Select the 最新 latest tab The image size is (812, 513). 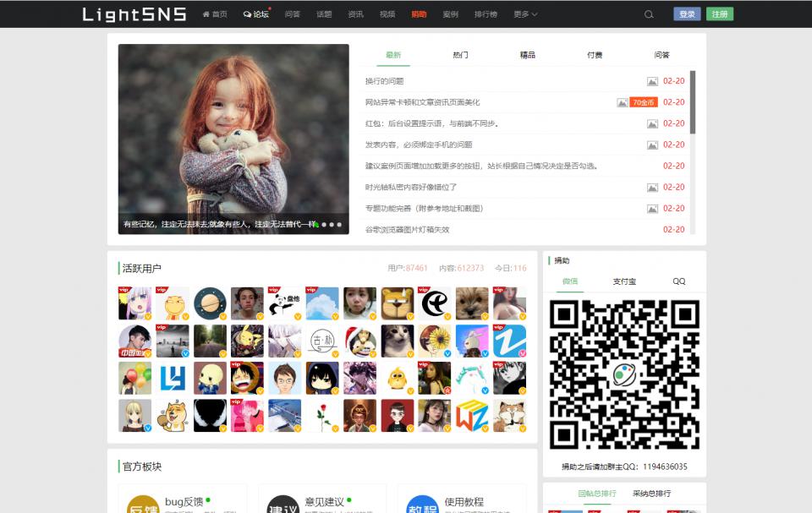(393, 55)
